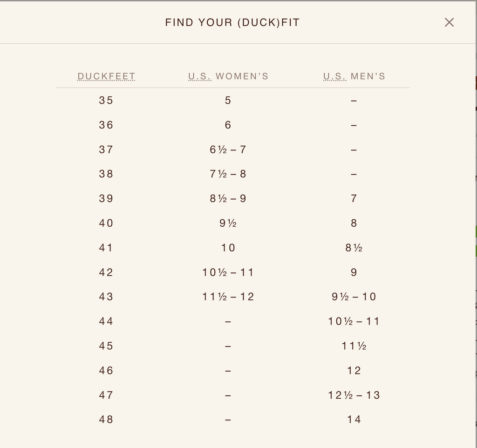The width and height of the screenshot is (477, 448).
Task: Click Duckfeet size 41 in the chart
Action: (x=106, y=248)
